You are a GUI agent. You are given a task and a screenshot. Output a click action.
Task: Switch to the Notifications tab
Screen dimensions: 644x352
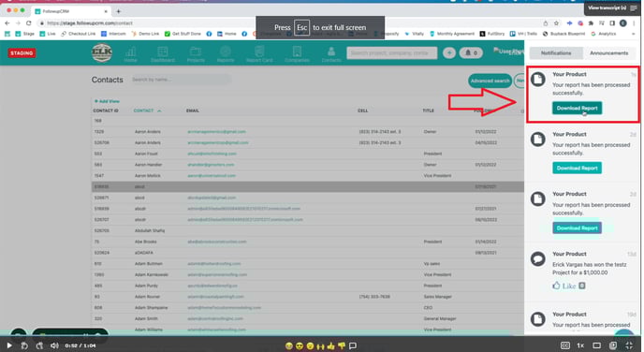coord(556,53)
